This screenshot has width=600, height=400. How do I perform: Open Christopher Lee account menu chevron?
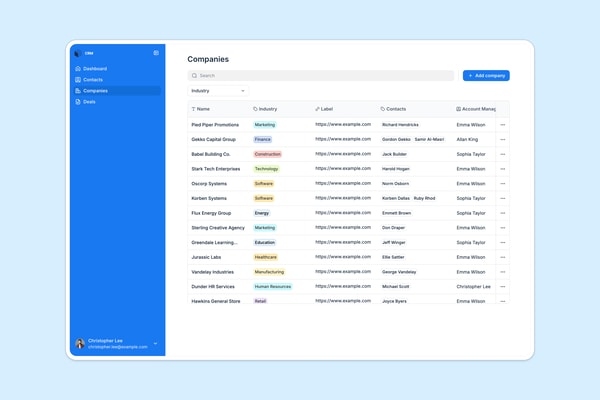coord(155,343)
